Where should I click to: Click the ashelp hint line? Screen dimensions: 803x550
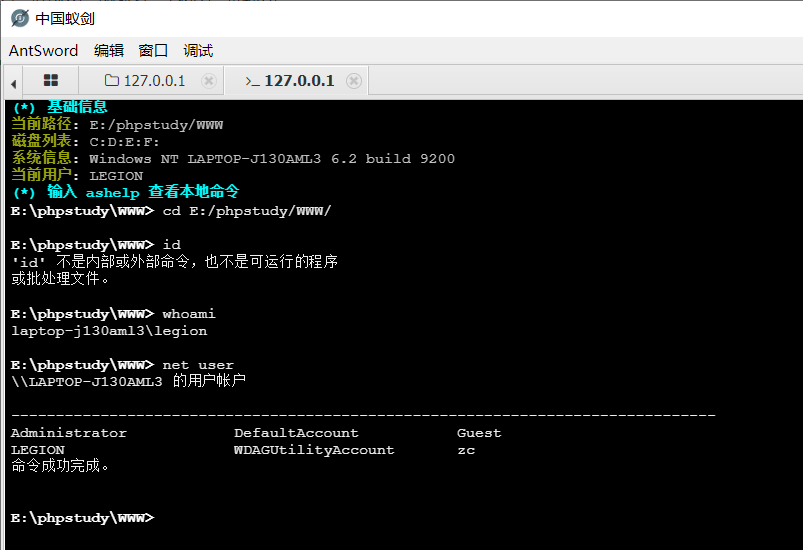tap(125, 192)
